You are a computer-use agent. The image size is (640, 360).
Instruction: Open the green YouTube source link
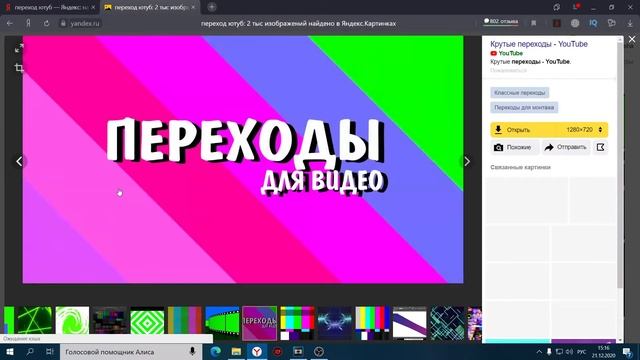click(x=510, y=53)
